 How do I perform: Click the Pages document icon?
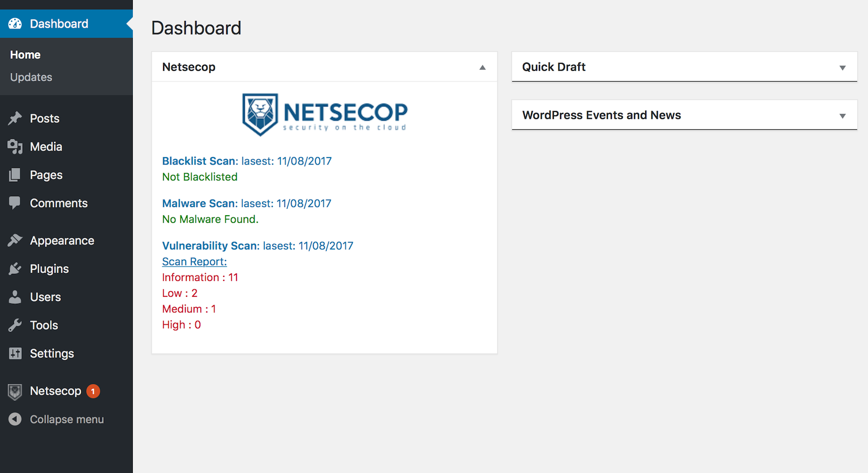pyautogui.click(x=15, y=175)
